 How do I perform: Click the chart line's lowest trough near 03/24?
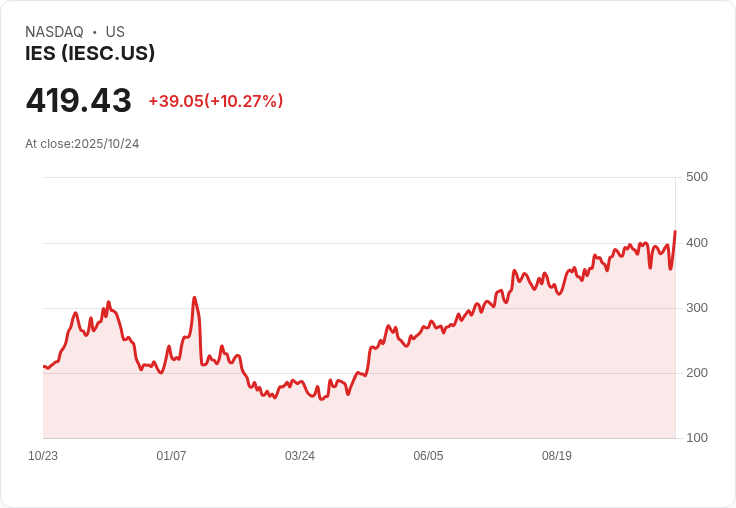(321, 399)
